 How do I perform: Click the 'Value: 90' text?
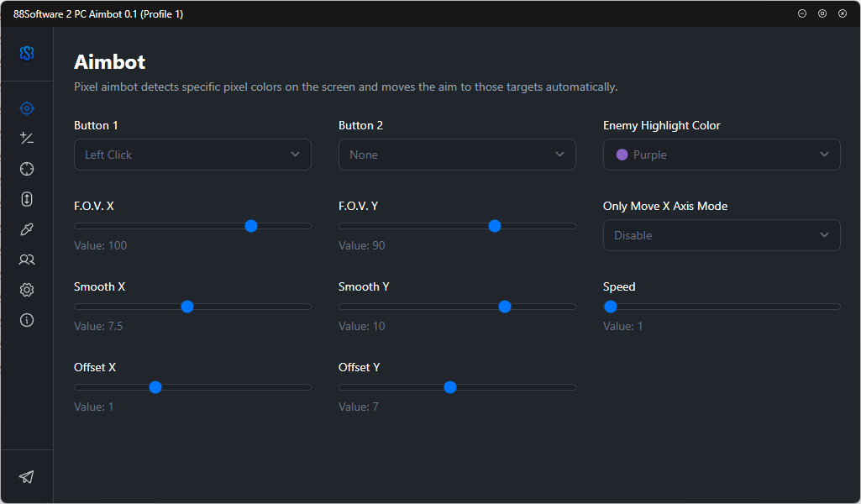click(362, 245)
